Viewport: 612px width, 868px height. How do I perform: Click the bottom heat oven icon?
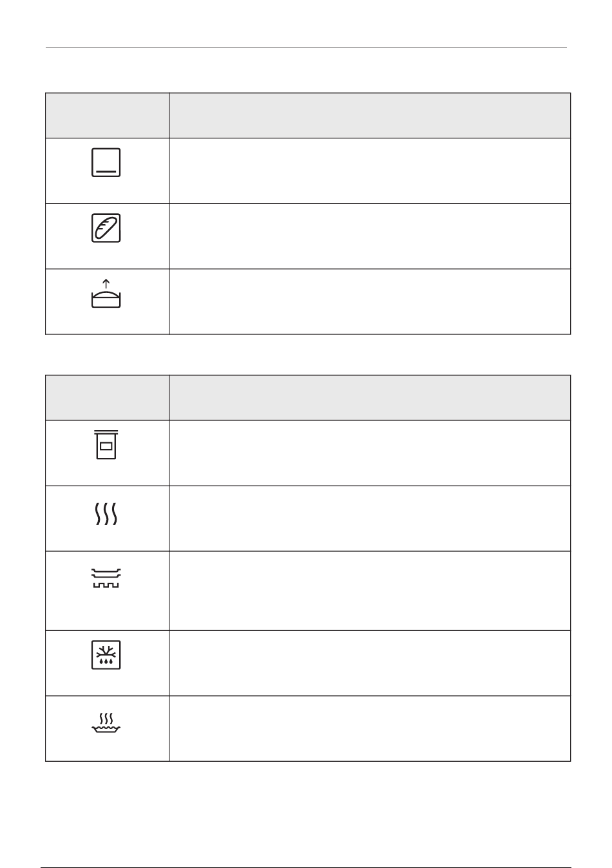point(106,162)
